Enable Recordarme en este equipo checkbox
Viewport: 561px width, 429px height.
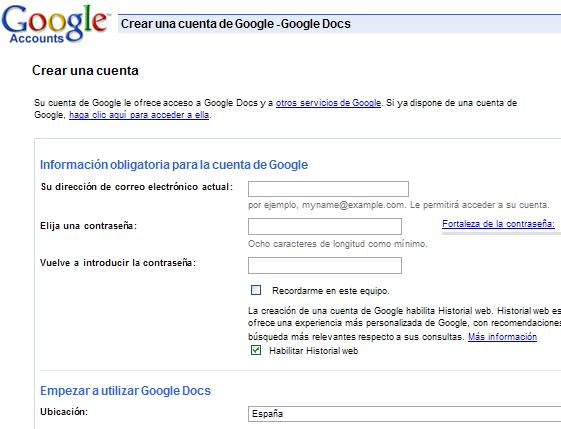tap(256, 290)
